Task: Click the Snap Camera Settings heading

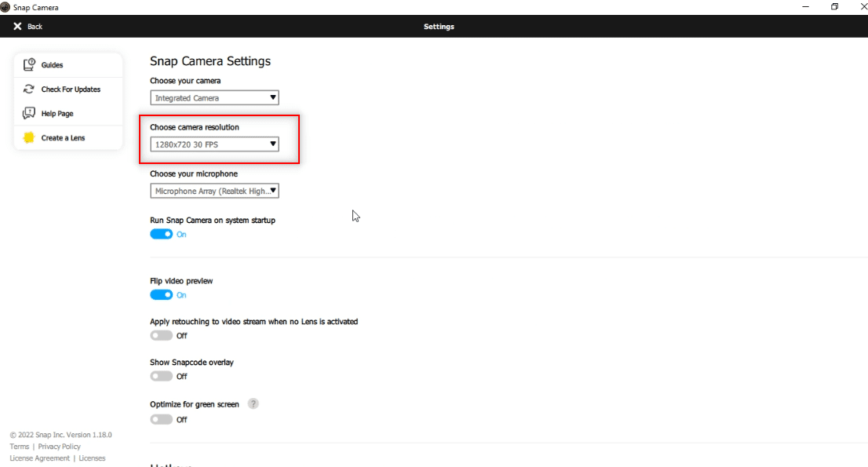Action: (210, 61)
